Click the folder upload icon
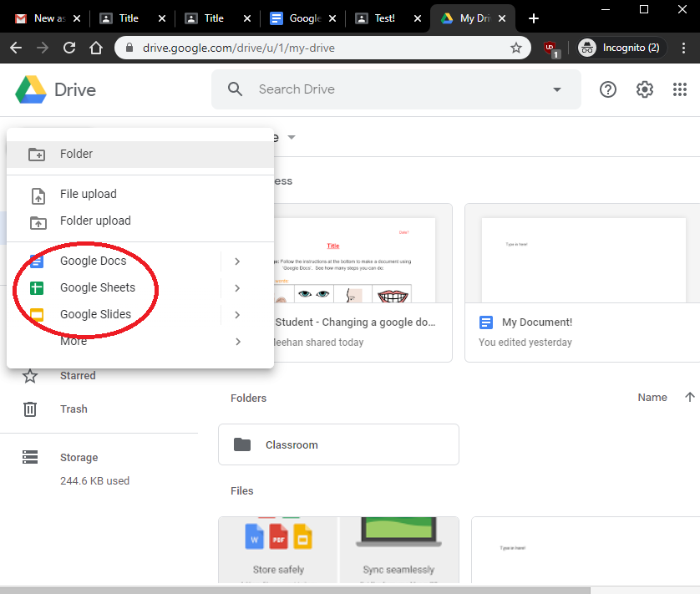Screen dimensions: 700x594 pyautogui.click(x=38, y=222)
